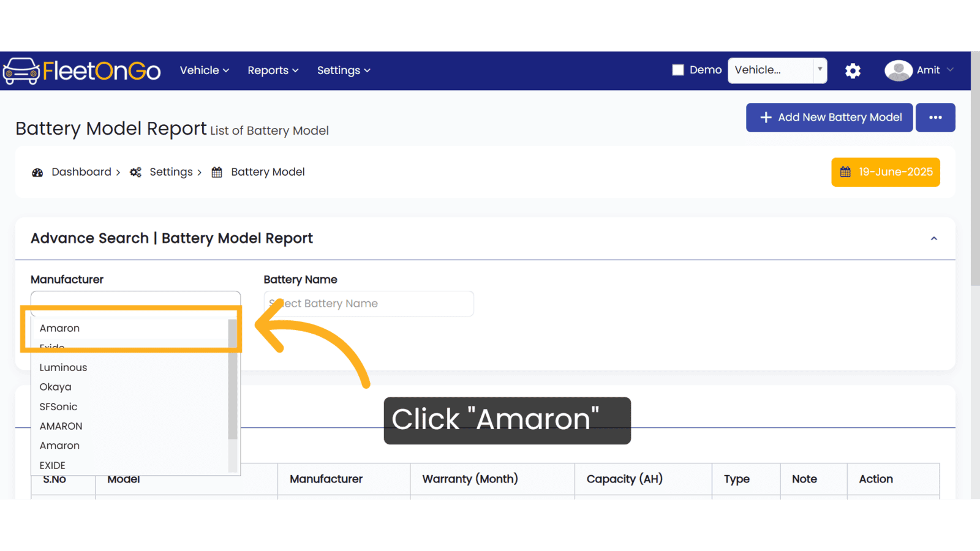The height and width of the screenshot is (551, 980).
Task: Click the 19-June-2025 date button
Action: 886,172
